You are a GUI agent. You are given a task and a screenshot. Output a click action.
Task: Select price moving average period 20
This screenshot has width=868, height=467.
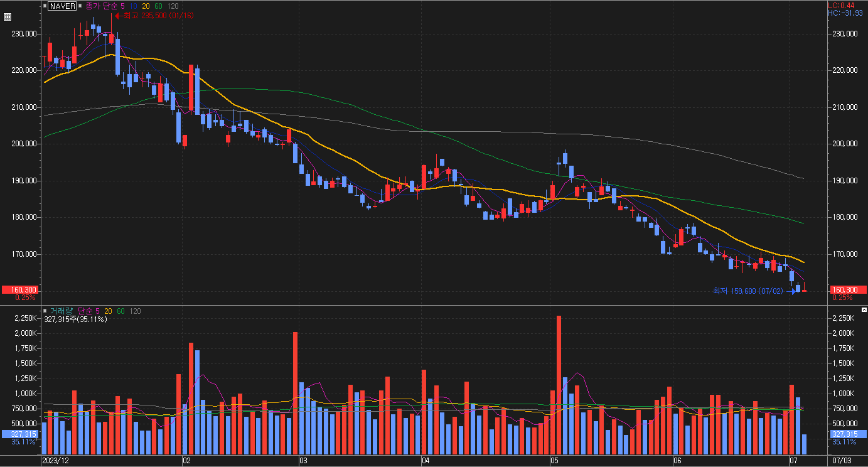point(146,6)
